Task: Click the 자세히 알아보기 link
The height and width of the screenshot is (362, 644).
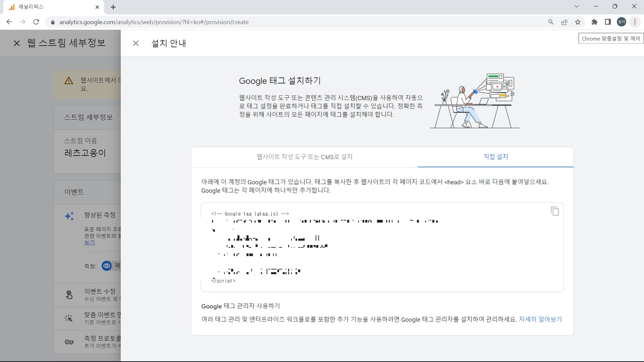Action: 540,319
